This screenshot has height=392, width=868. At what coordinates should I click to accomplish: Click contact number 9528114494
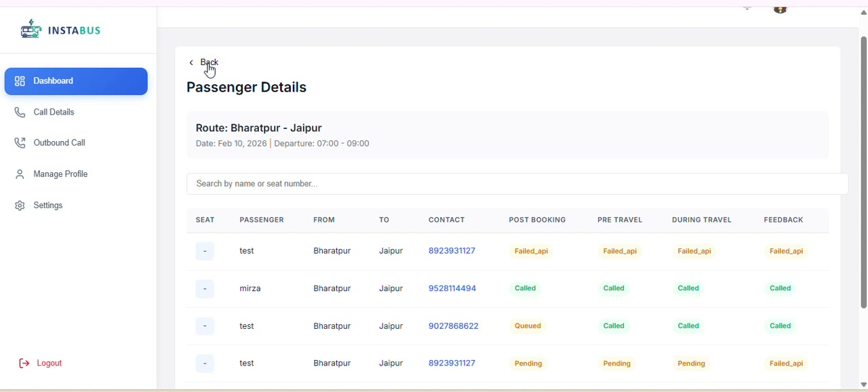point(452,288)
